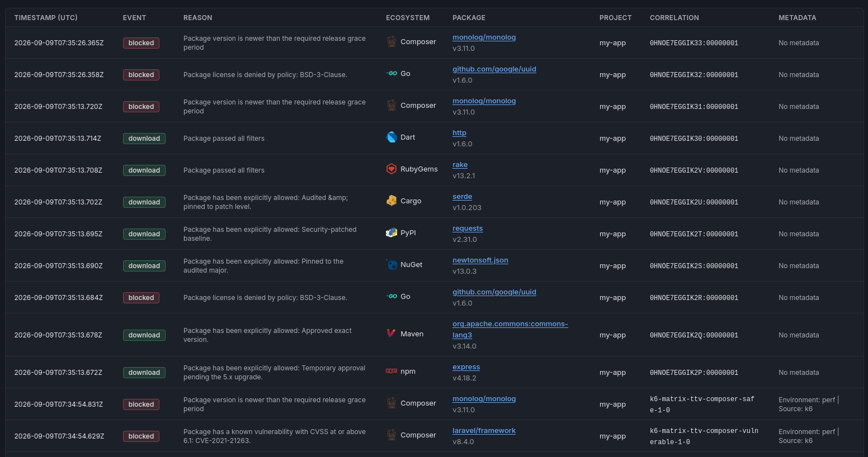Click the blocked badge in the 07:35:26.358Z row
The width and height of the screenshot is (868, 457).
141,75
